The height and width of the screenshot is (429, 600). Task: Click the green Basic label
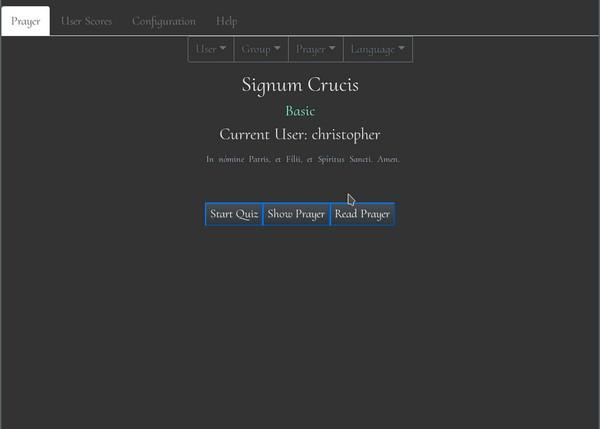point(300,111)
